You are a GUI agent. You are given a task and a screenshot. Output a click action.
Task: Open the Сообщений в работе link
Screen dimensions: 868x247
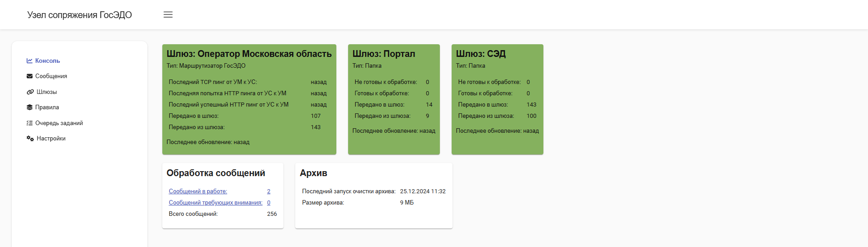tap(198, 191)
